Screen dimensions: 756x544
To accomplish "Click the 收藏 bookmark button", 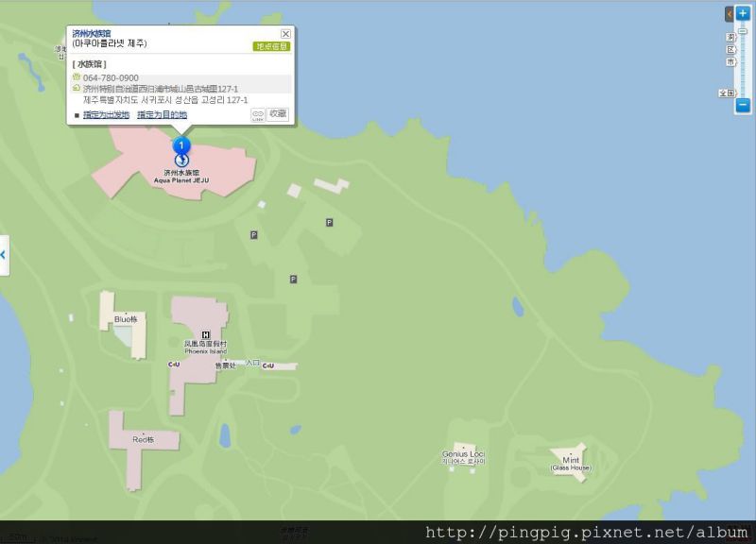I will (278, 114).
